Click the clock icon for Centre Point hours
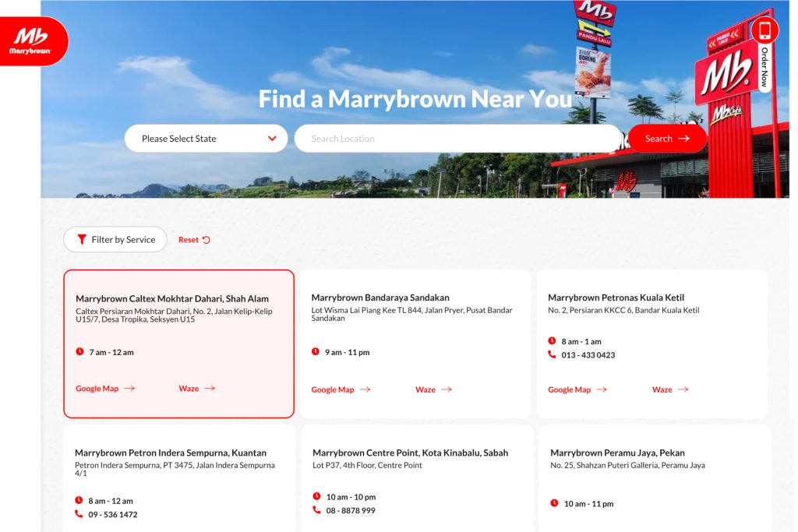 (317, 495)
